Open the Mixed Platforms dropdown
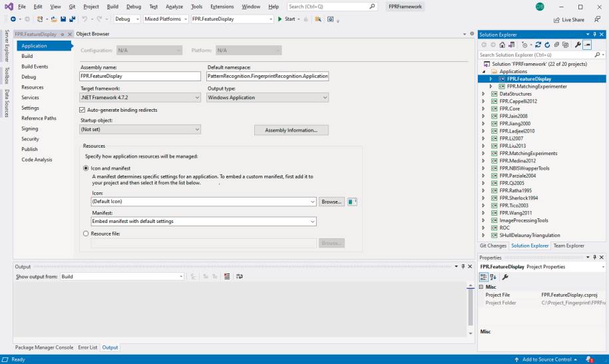Viewport: 609px width, 364px height. [166, 19]
